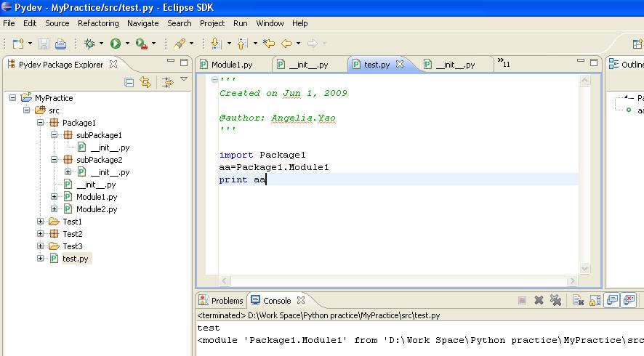The image size is (644, 356).
Task: Click the Save toolbar icon
Action: click(44, 44)
